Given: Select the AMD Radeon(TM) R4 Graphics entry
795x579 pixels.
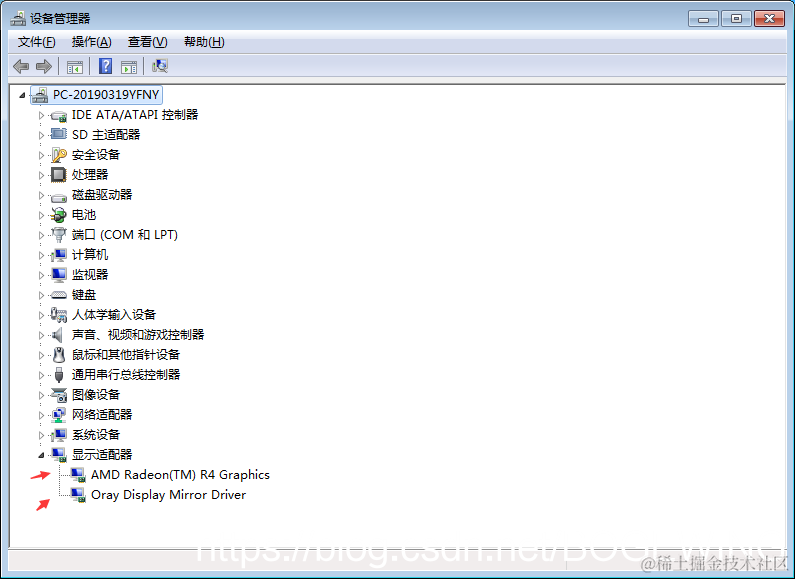Looking at the screenshot, I should pos(180,475).
